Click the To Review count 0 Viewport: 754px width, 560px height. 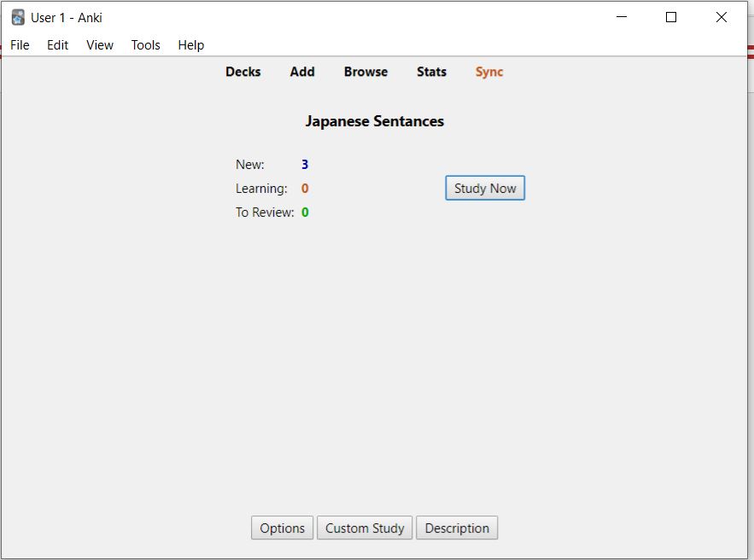305,212
